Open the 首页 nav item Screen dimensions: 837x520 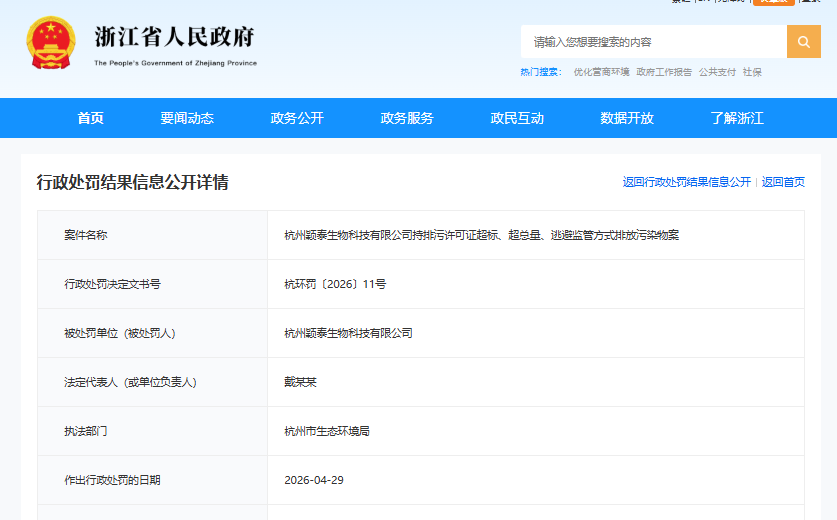[90, 118]
